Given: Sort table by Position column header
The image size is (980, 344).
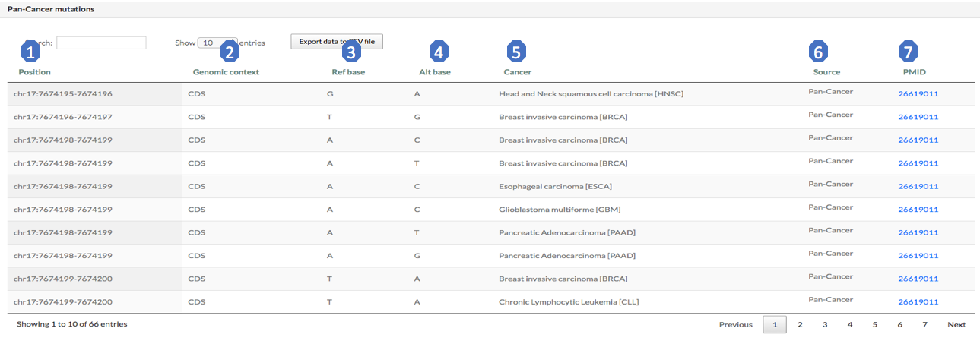Looking at the screenshot, I should (35, 72).
